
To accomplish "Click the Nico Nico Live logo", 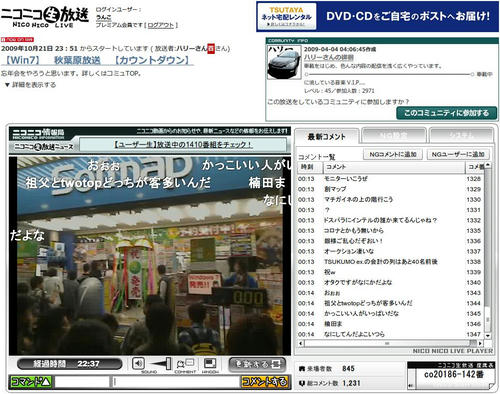I will point(45,17).
